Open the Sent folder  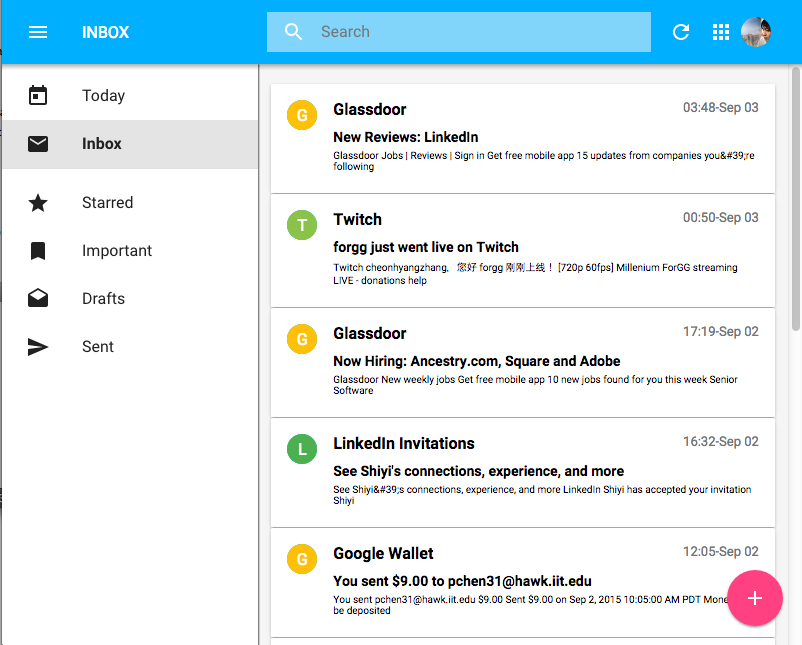[130, 347]
